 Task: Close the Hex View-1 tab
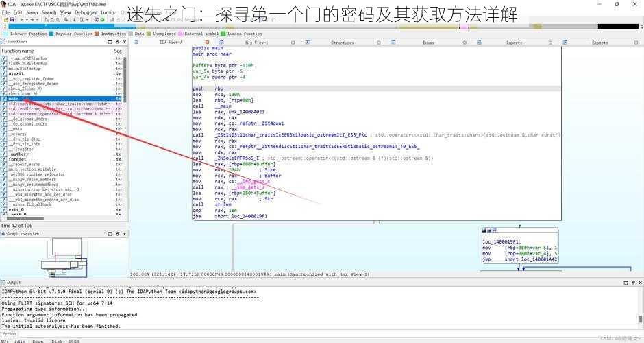[293, 43]
